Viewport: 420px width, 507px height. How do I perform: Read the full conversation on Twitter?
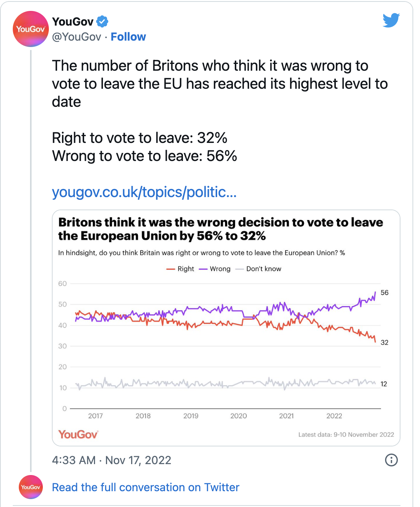click(145, 487)
